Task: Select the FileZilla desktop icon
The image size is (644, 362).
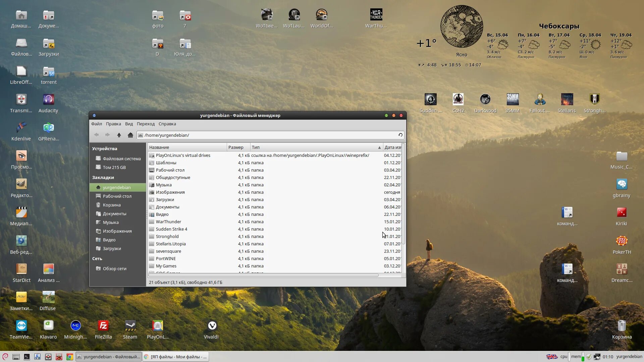Action: [x=103, y=326]
